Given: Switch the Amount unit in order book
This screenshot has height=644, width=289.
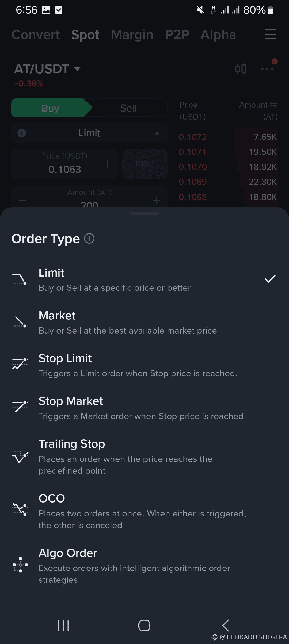Looking at the screenshot, I should [x=273, y=105].
